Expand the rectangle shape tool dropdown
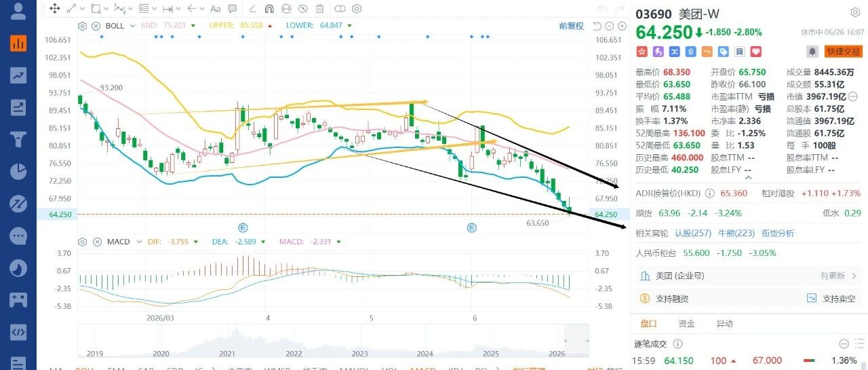 point(106,9)
